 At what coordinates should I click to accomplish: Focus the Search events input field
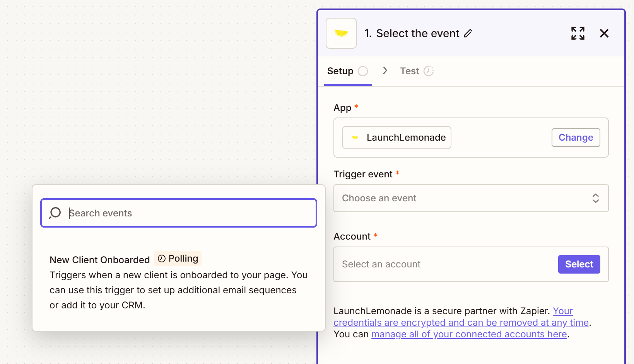(x=179, y=213)
